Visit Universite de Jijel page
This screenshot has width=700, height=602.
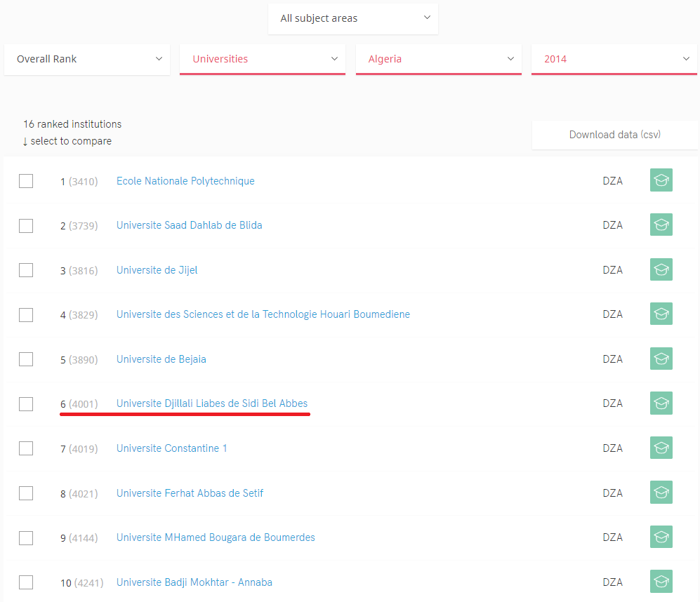[x=157, y=270]
